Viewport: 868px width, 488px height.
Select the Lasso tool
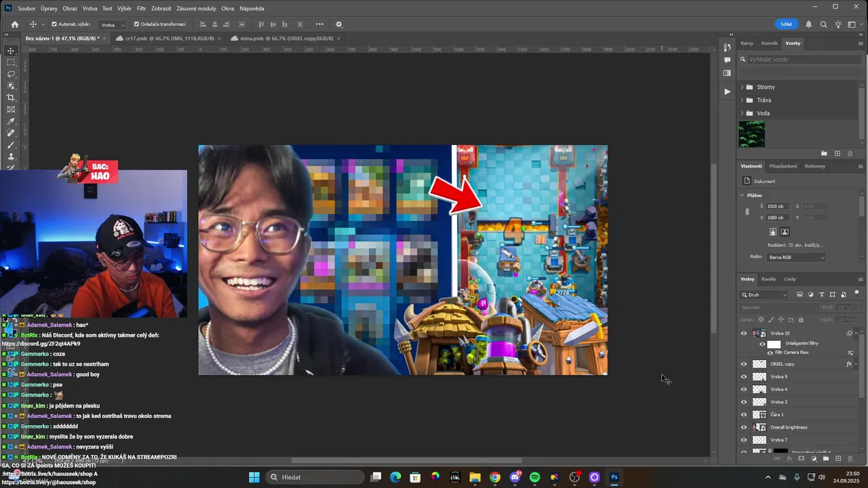[x=11, y=74]
